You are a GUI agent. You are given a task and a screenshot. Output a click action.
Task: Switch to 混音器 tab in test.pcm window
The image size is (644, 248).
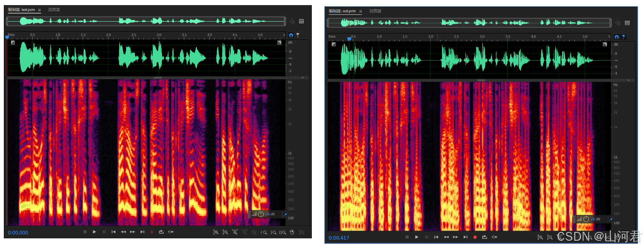54,9
